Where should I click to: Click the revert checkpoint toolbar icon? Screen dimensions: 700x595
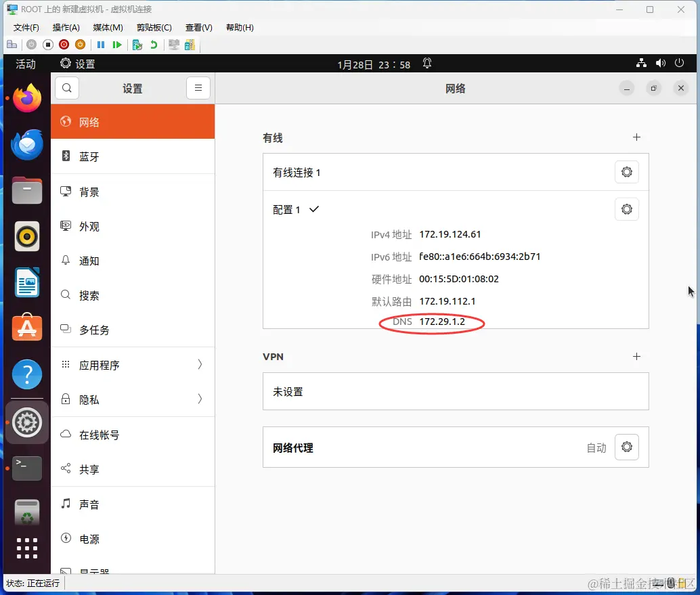(x=154, y=44)
